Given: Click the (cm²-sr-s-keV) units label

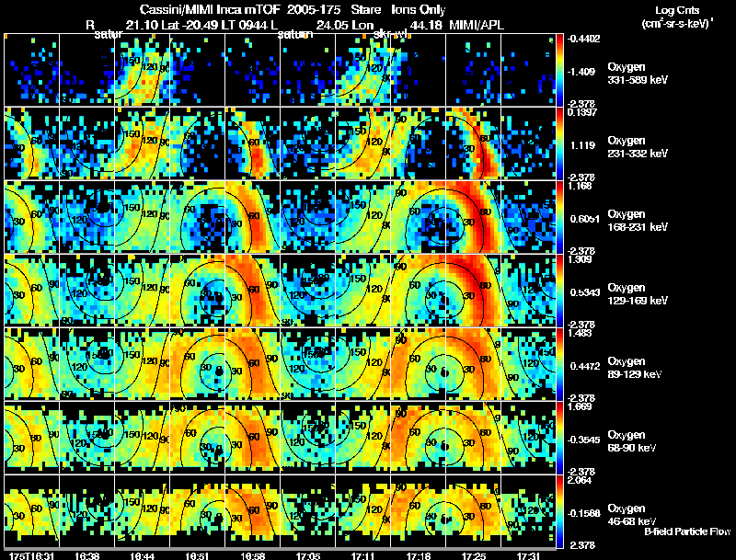Looking at the screenshot, I should click(x=677, y=24).
